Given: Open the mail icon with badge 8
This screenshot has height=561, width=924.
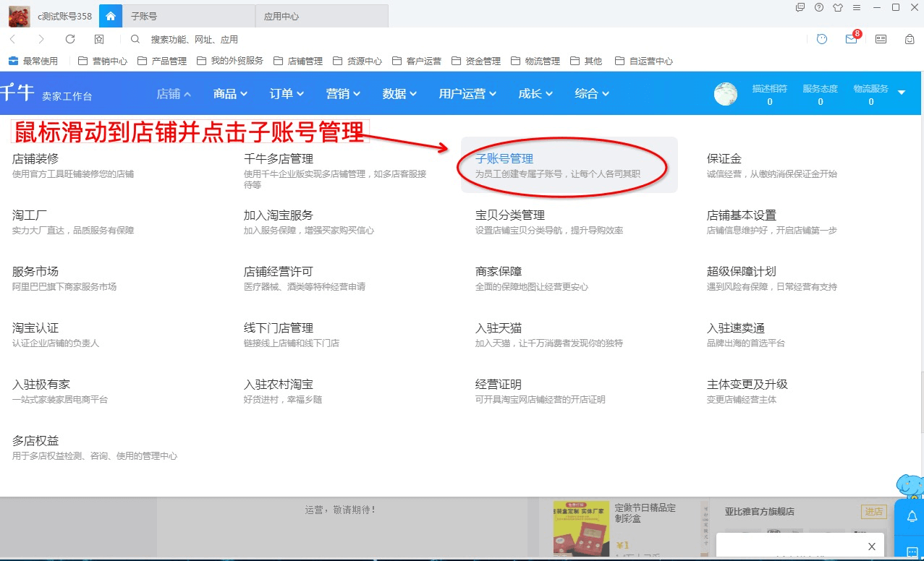Looking at the screenshot, I should [852, 38].
